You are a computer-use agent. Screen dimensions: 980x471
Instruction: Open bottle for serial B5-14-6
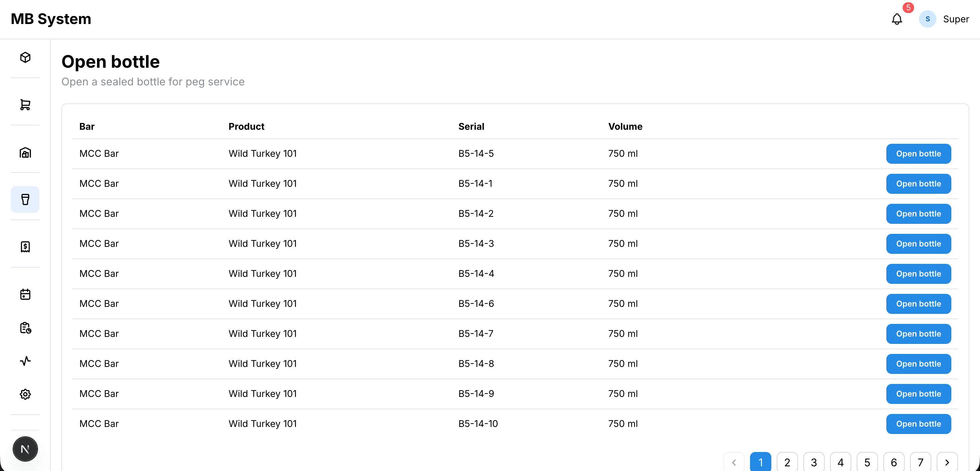pos(918,304)
